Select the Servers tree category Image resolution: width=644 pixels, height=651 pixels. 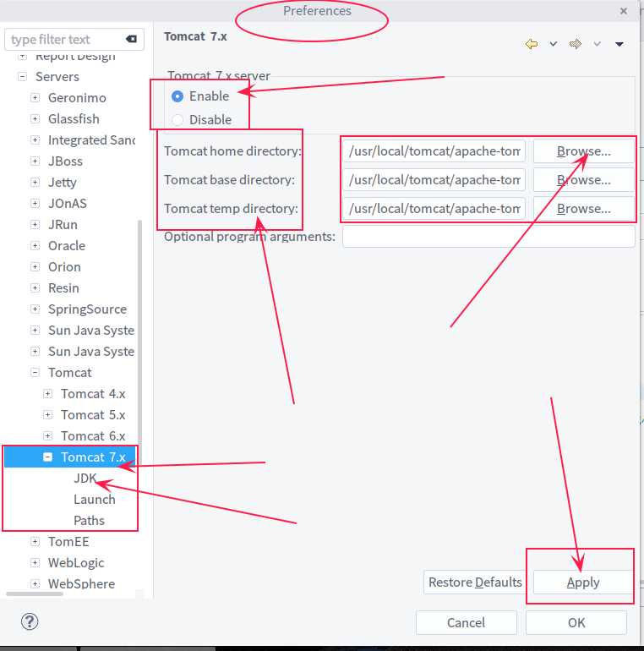click(57, 77)
